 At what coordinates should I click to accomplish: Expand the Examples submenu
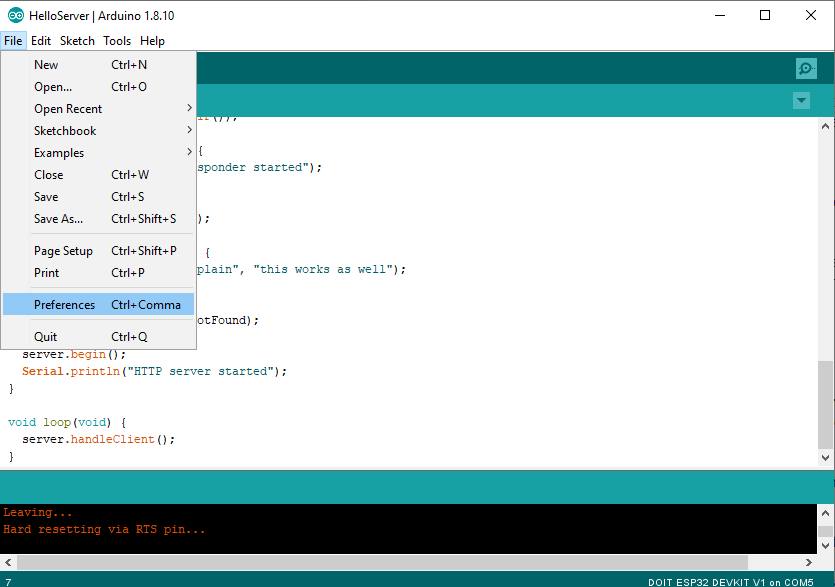click(99, 153)
